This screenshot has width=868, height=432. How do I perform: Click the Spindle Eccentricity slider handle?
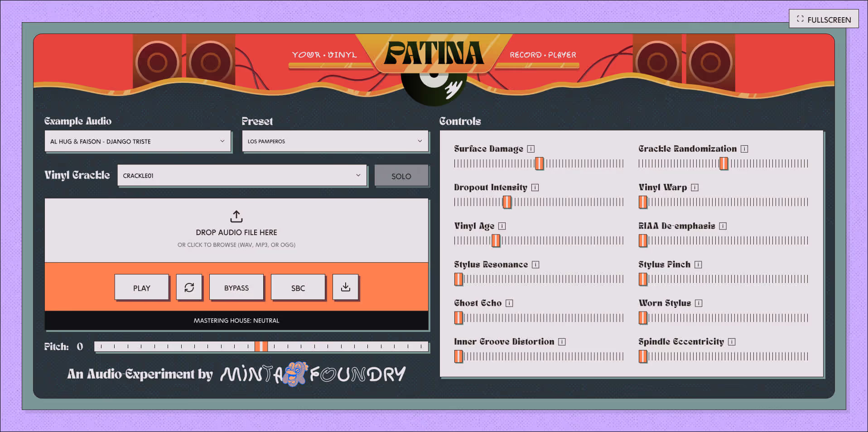(643, 356)
